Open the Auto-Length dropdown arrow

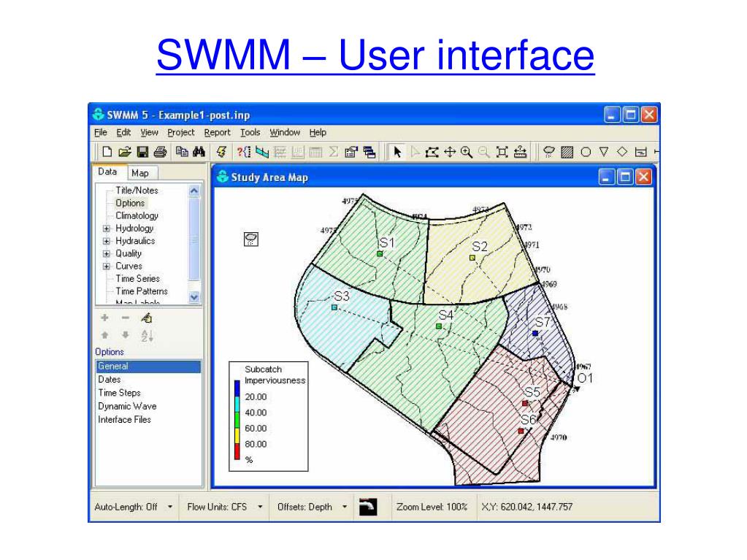tap(170, 507)
